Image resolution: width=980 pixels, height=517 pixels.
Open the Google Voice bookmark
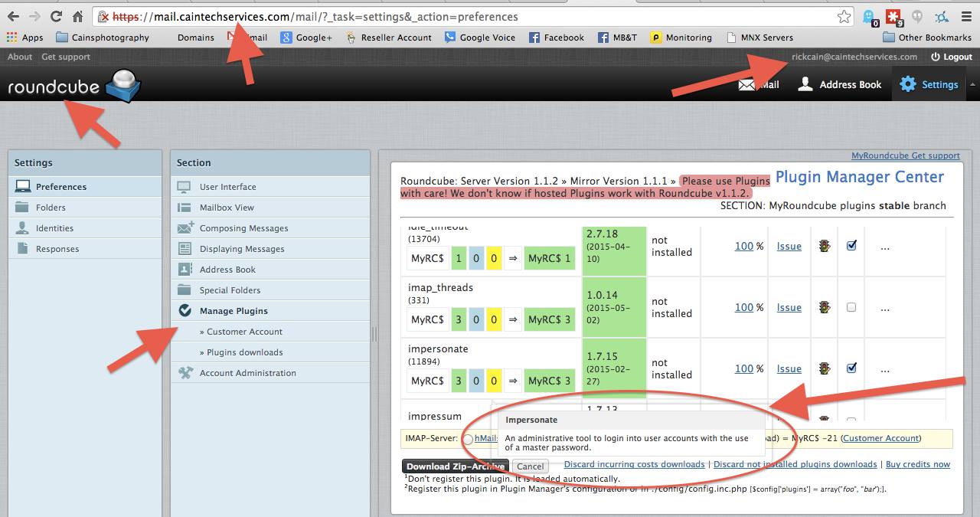(x=479, y=38)
